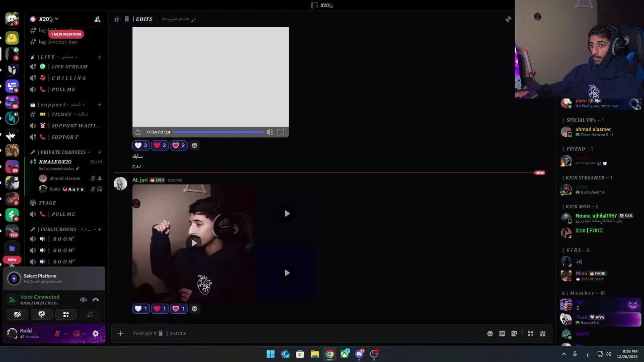Open voice noise suppression settings

(x=84, y=300)
